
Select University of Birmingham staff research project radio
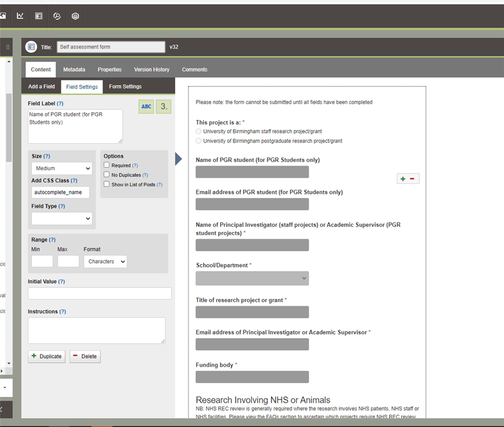click(199, 131)
